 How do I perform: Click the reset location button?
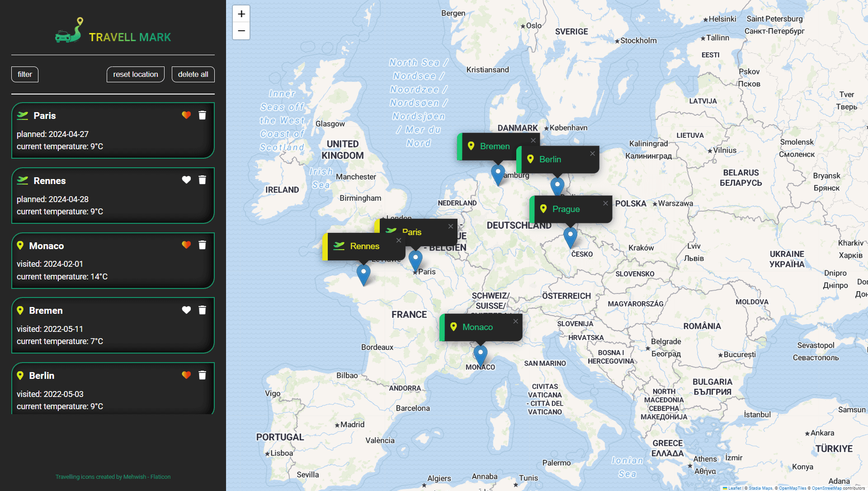tap(135, 74)
